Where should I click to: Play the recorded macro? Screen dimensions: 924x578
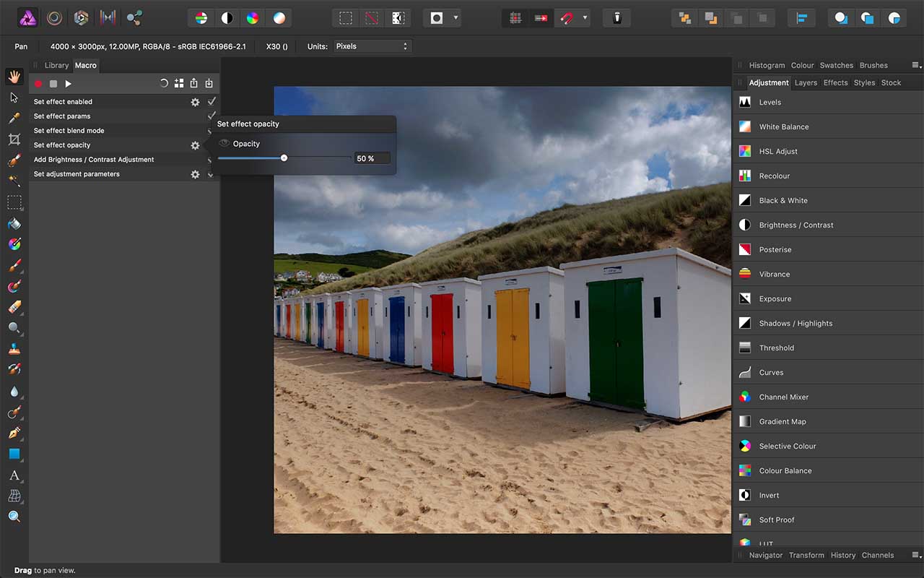coord(69,84)
